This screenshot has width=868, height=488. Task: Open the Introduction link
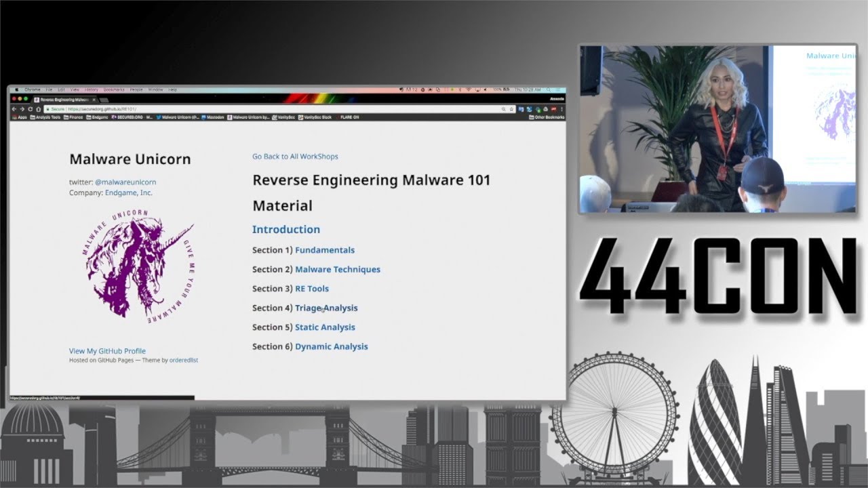(x=286, y=229)
